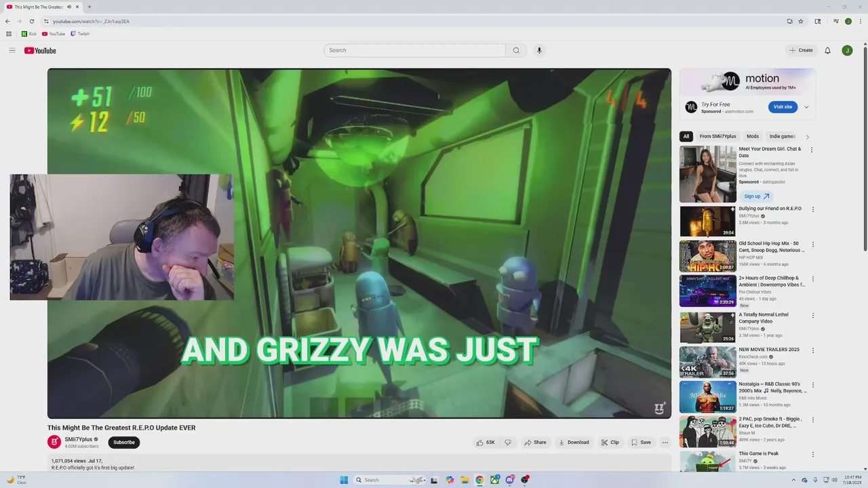This screenshot has height=488, width=868.
Task: Mute the tab via speaker icon
Action: [x=69, y=7]
